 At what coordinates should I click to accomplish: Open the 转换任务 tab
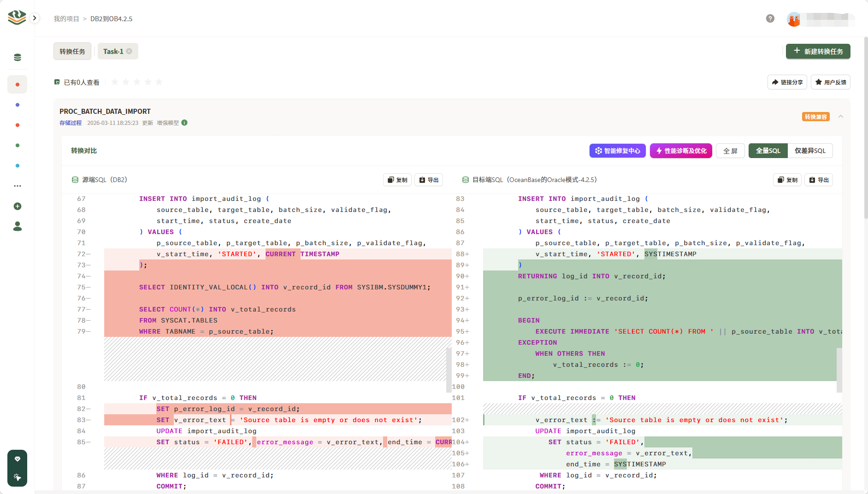pos(72,52)
